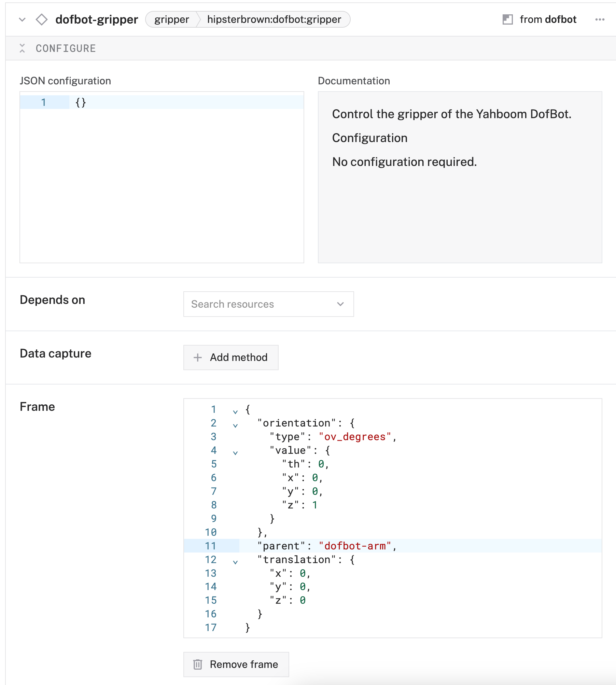Viewport: 616px width, 685px height.
Task: Click the hipsterbrown:dofbot:gripper model tag
Action: click(x=274, y=19)
